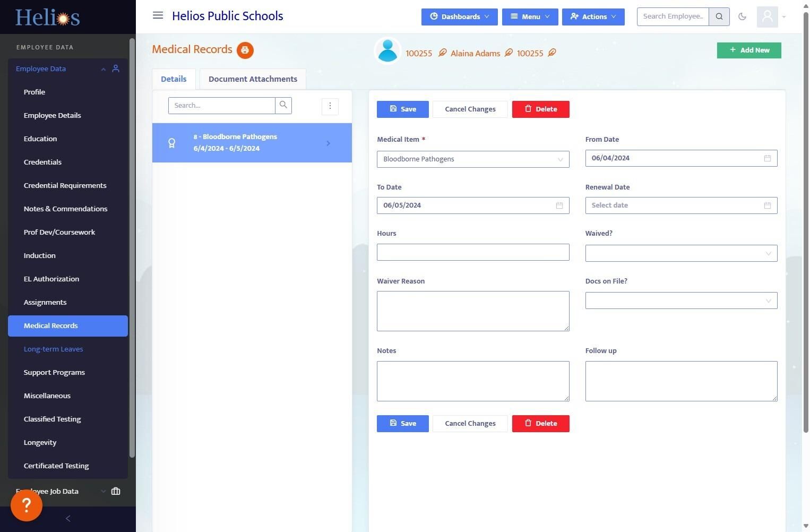Click the Helios logo
This screenshot has height=532, width=810.
click(48, 17)
